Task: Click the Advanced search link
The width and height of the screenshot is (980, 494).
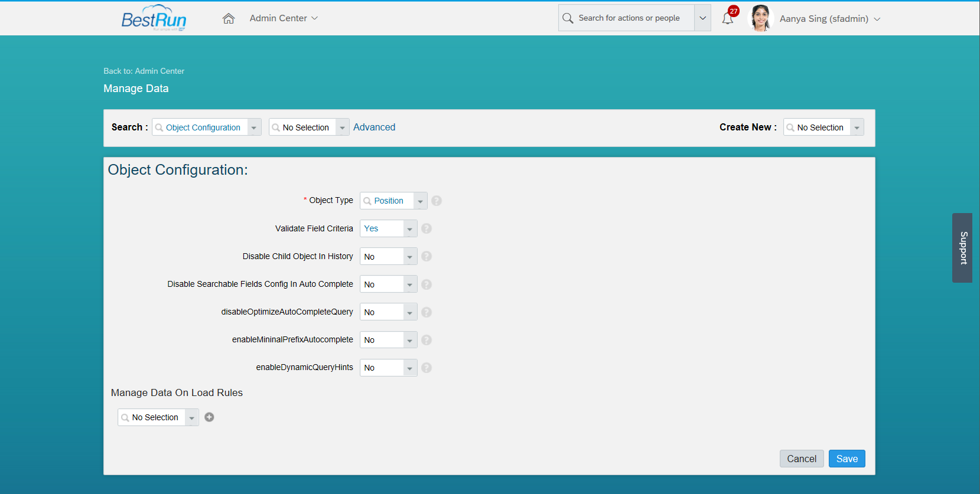Action: 374,127
